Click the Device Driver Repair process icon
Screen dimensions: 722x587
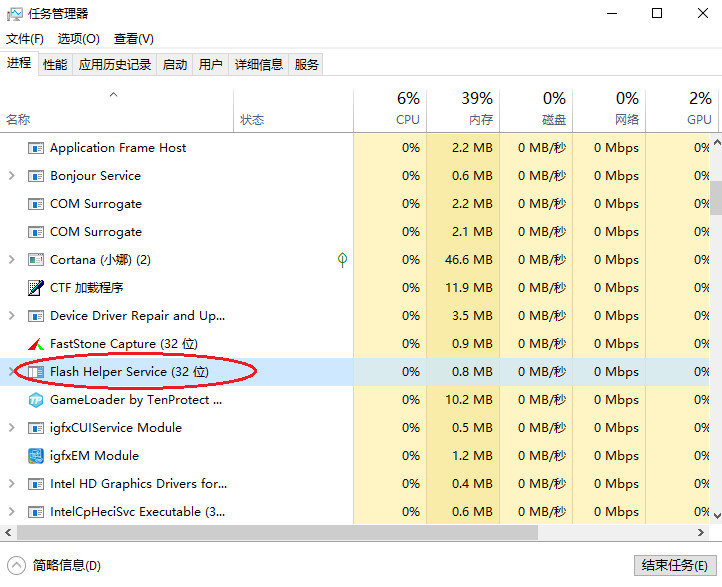(x=36, y=316)
